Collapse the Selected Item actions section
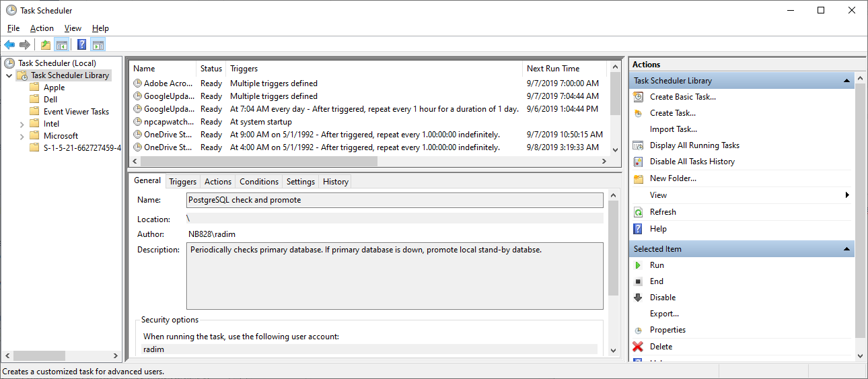The width and height of the screenshot is (868, 379). 846,249
